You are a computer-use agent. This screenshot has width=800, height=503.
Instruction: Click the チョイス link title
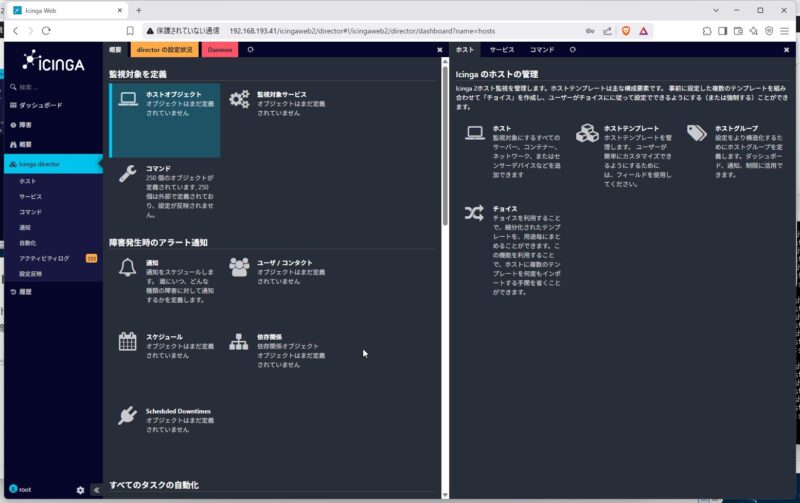505,209
